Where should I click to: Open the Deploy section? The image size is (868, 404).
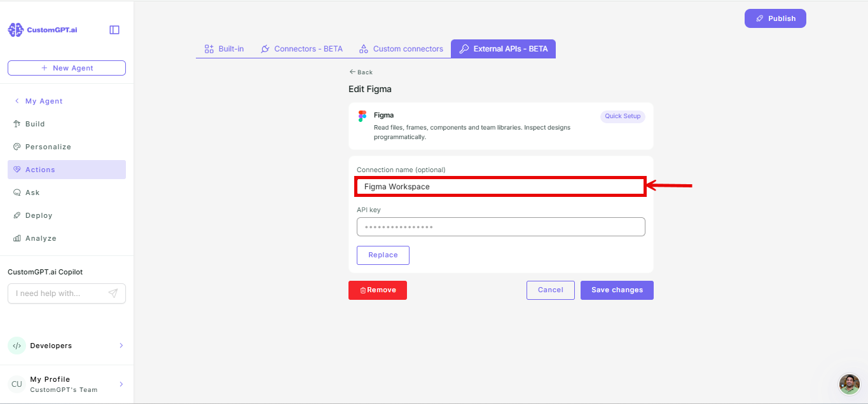point(67,215)
